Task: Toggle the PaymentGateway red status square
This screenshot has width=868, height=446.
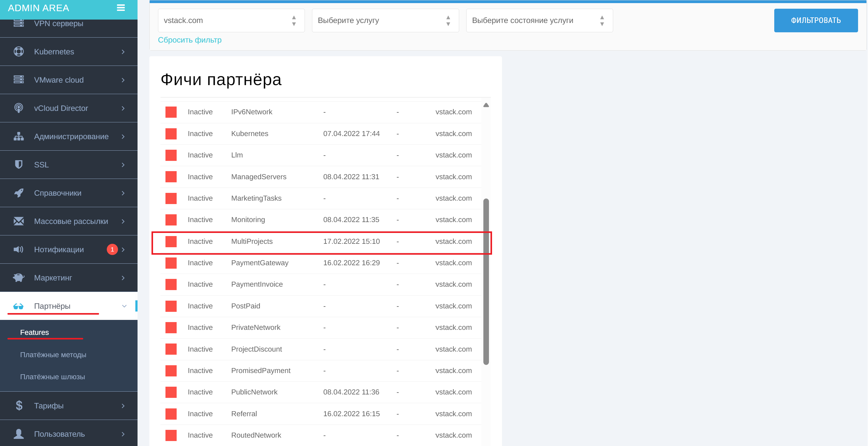Action: (x=171, y=263)
